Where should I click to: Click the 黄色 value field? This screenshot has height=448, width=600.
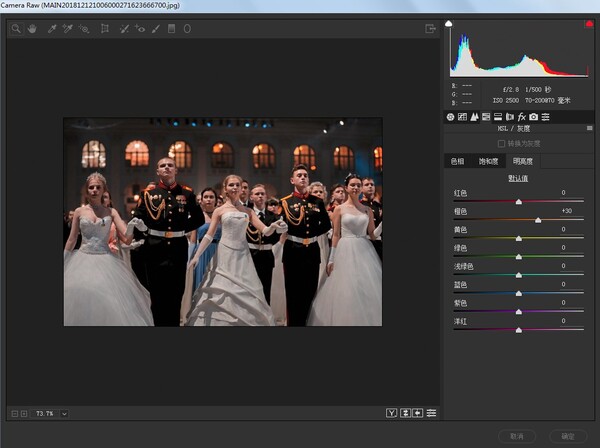[x=569, y=230]
